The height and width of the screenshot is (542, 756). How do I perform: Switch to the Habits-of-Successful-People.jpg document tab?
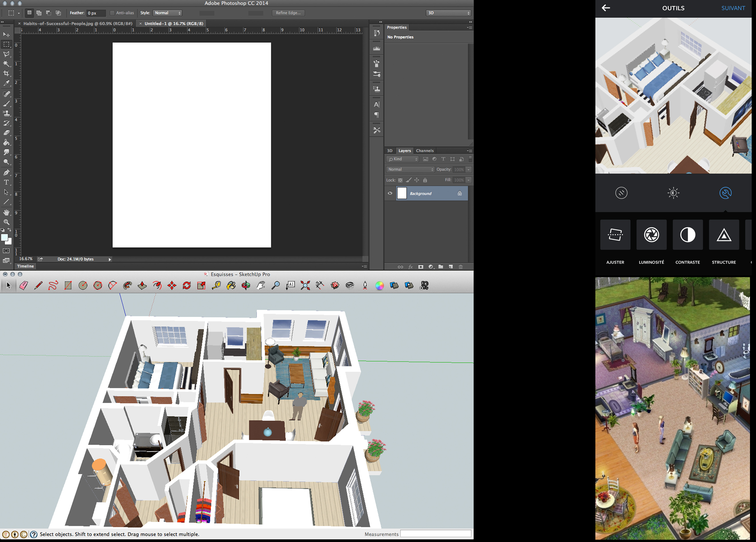(77, 24)
